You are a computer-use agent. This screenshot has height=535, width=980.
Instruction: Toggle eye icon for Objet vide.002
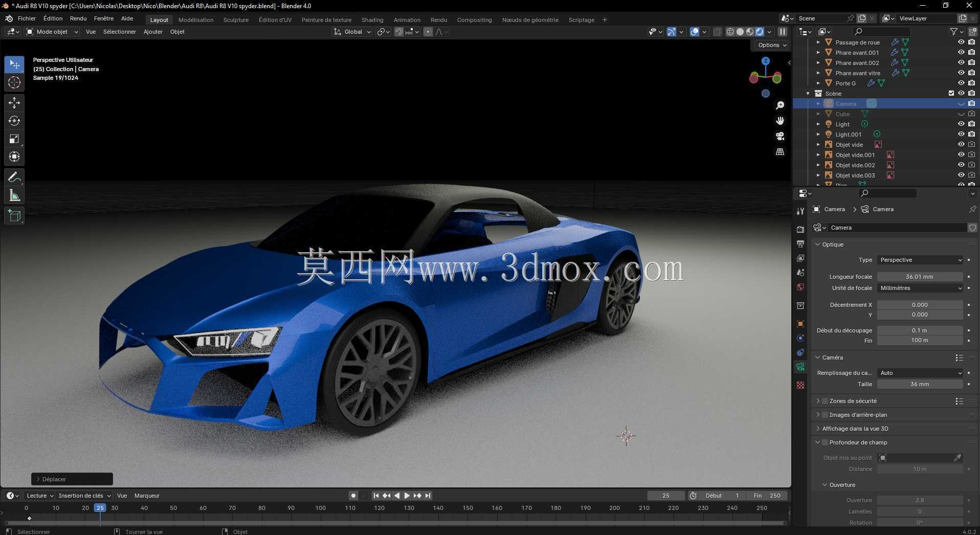click(961, 165)
